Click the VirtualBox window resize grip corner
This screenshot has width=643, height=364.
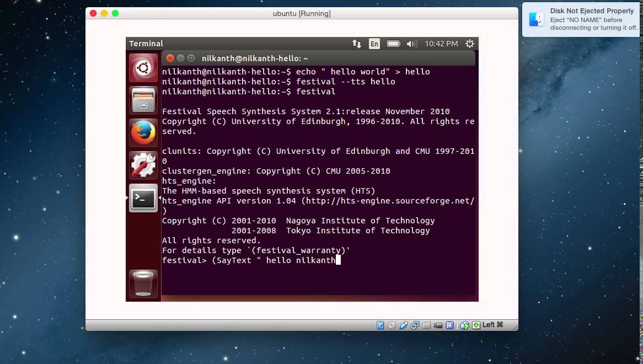[515, 327]
